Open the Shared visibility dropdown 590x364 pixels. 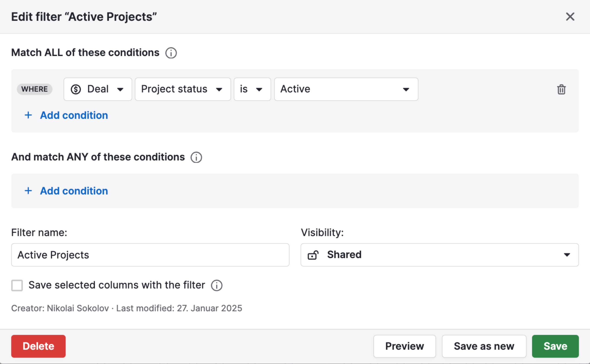click(439, 255)
